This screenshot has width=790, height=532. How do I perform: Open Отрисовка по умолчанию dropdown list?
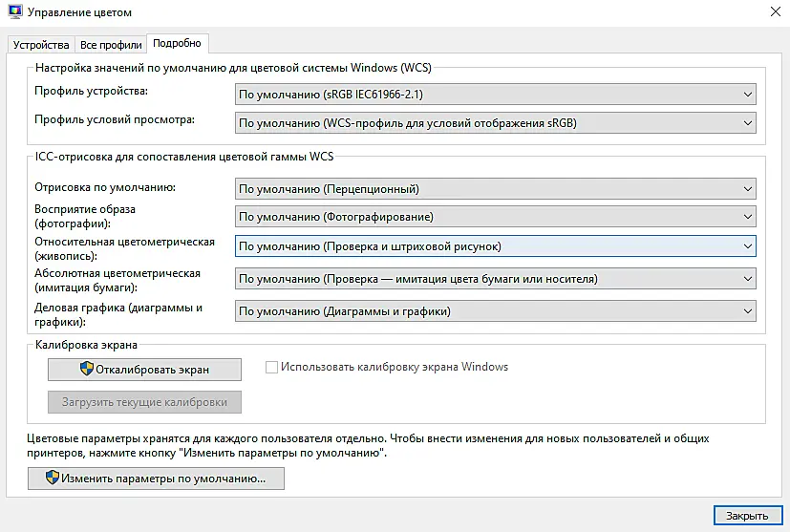point(495,189)
